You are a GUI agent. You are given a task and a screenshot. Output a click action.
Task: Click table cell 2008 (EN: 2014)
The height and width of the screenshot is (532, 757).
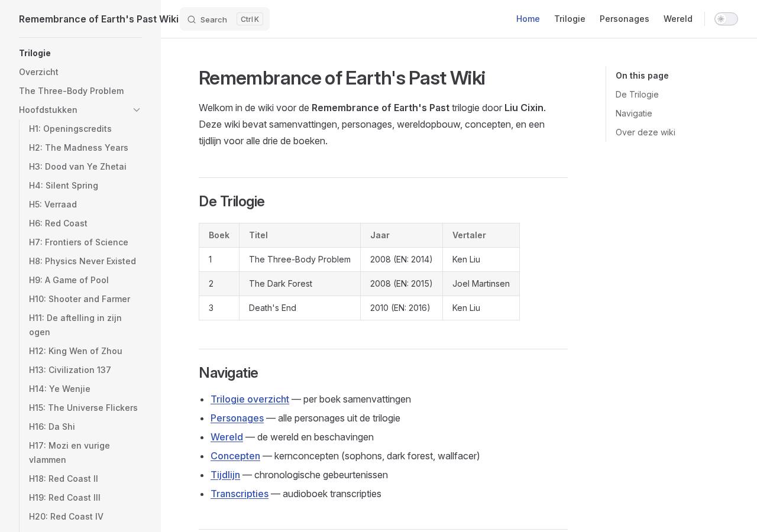click(402, 259)
